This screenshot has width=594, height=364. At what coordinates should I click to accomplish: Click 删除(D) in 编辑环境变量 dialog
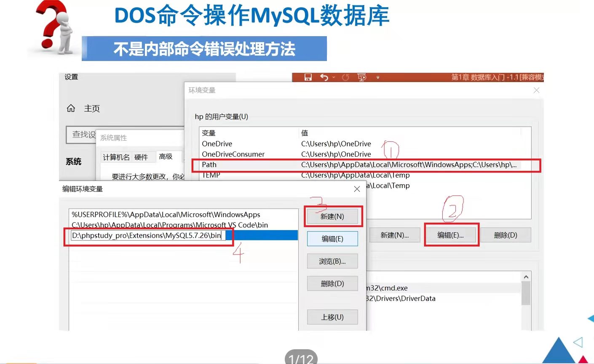coord(332,284)
